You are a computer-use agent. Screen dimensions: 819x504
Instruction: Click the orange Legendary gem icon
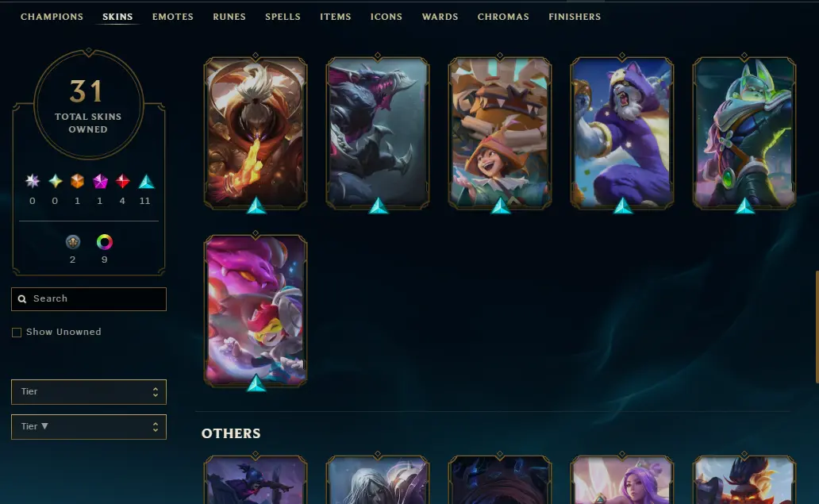77,181
